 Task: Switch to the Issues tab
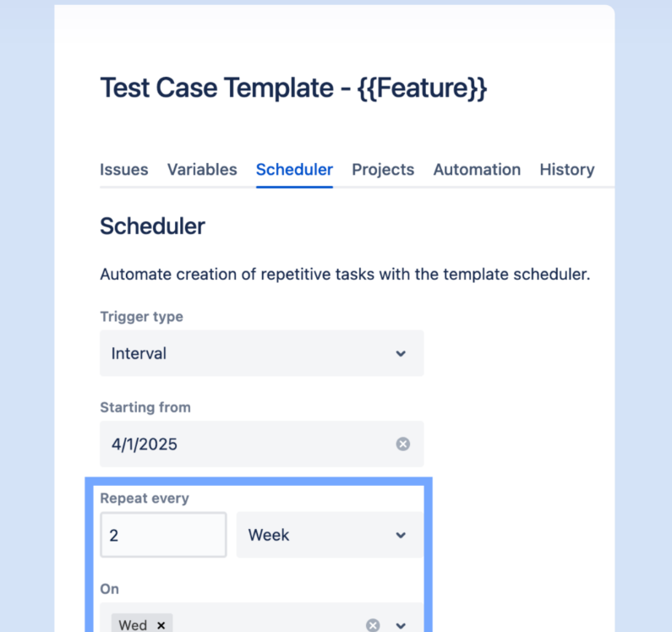pyautogui.click(x=124, y=170)
